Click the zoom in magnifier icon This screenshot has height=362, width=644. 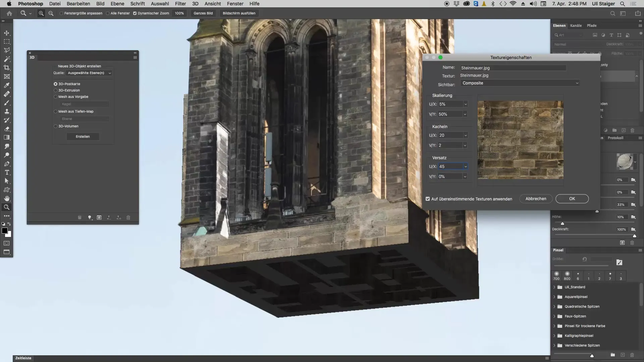41,13
